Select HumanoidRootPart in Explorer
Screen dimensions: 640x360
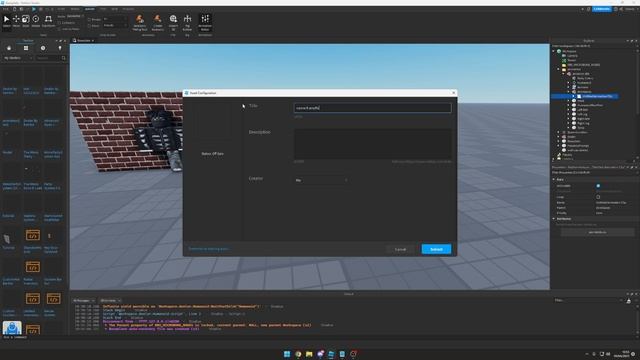(590, 105)
